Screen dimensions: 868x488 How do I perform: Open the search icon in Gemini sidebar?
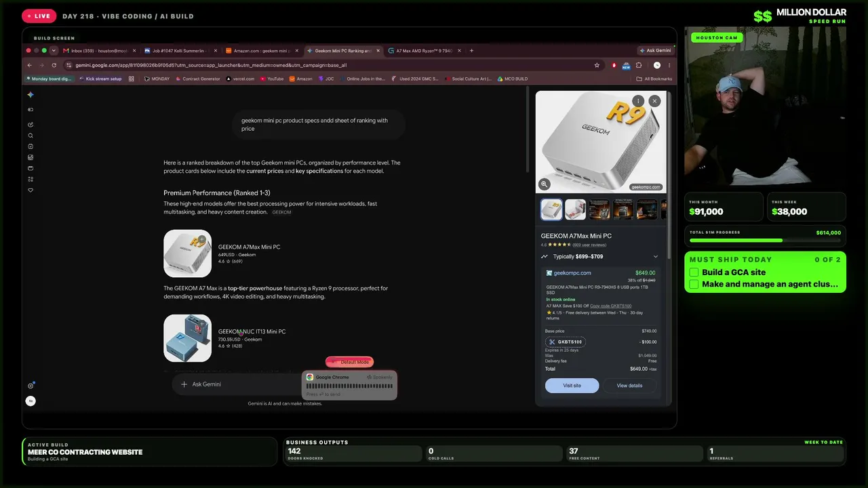(x=31, y=136)
